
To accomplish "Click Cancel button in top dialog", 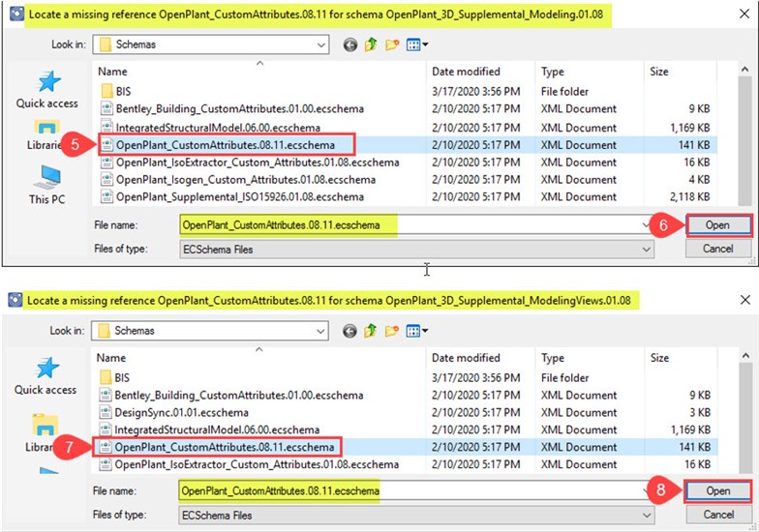I will point(718,249).
